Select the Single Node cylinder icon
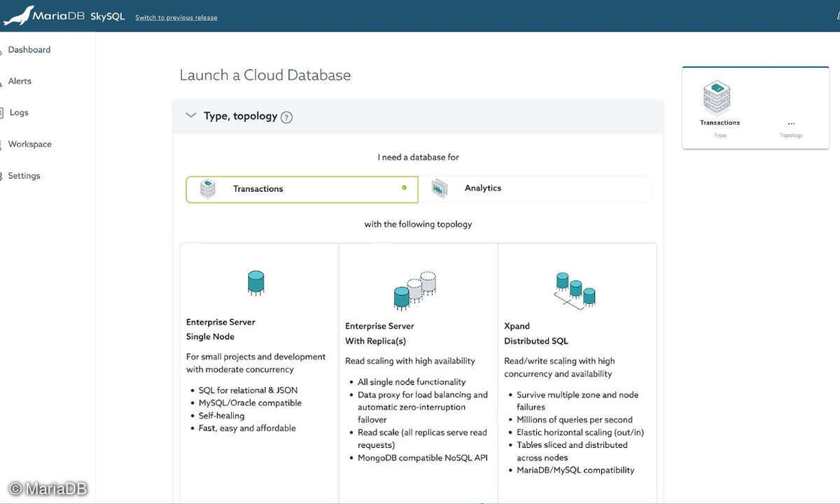The width and height of the screenshot is (840, 504). click(x=256, y=283)
